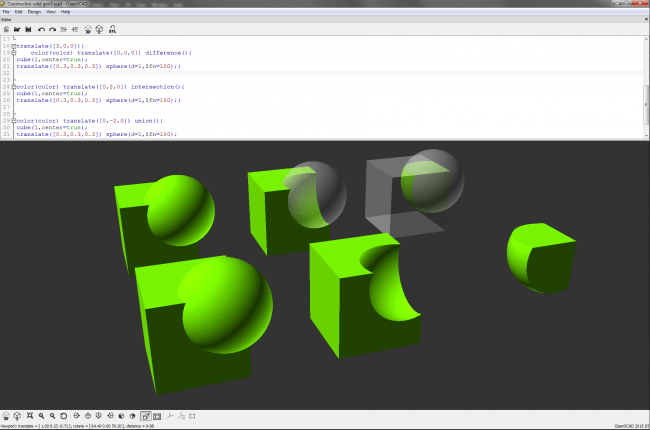
Task: Click 'cube(1,center=true);' on line 20
Action: pyautogui.click(x=52, y=59)
